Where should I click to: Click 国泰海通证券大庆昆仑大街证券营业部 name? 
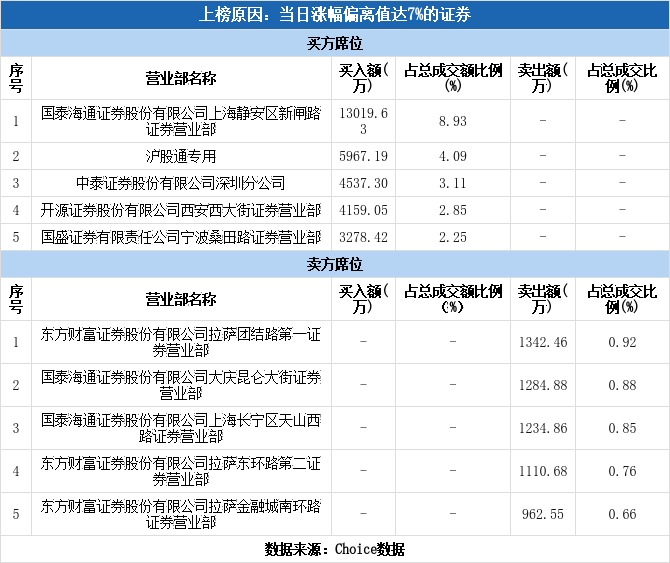(x=181, y=385)
